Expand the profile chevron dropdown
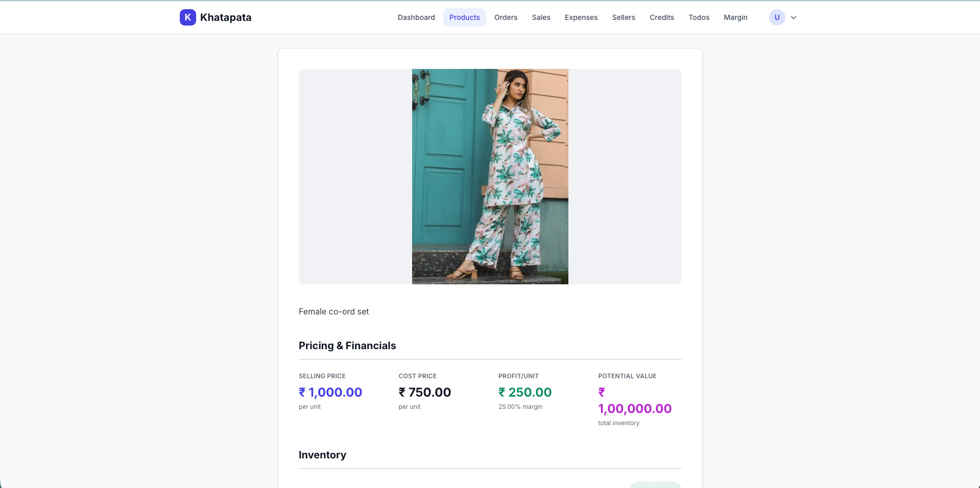 pos(793,17)
